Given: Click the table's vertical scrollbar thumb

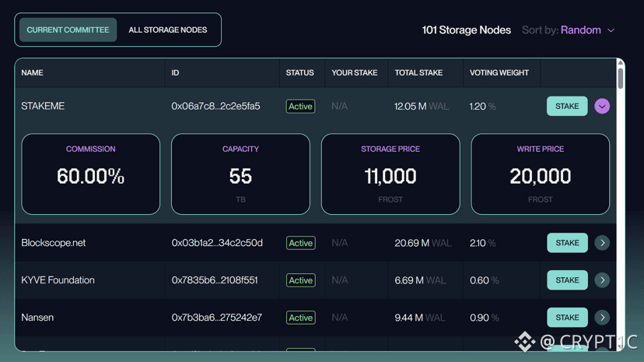Looking at the screenshot, I should (x=620, y=78).
